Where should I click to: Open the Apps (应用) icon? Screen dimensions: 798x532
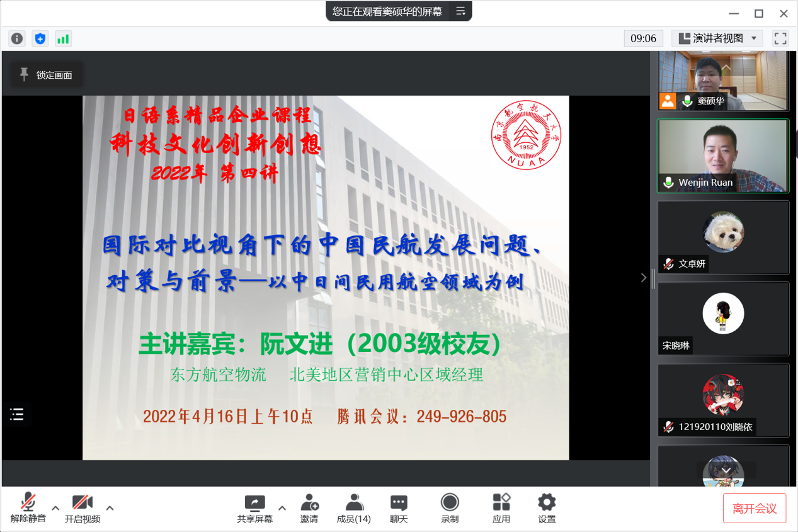point(501,507)
